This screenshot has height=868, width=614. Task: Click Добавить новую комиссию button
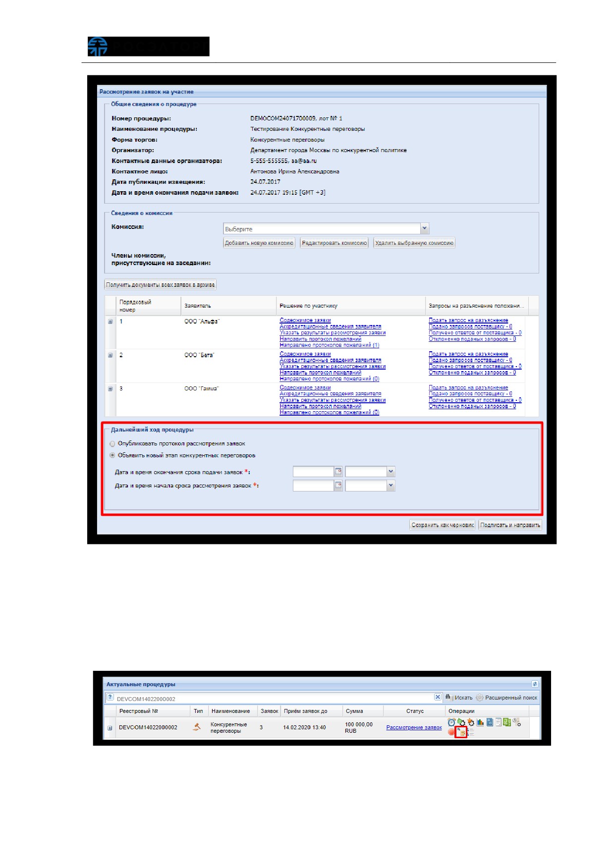pos(259,243)
